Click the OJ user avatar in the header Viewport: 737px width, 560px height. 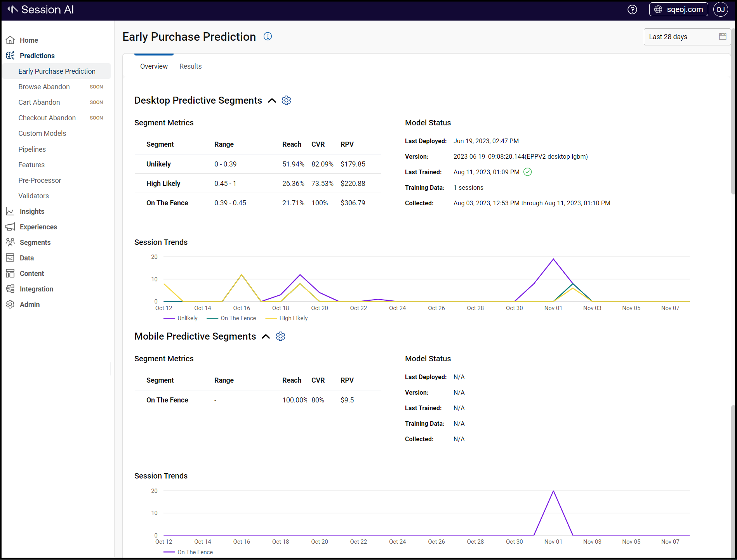point(721,9)
